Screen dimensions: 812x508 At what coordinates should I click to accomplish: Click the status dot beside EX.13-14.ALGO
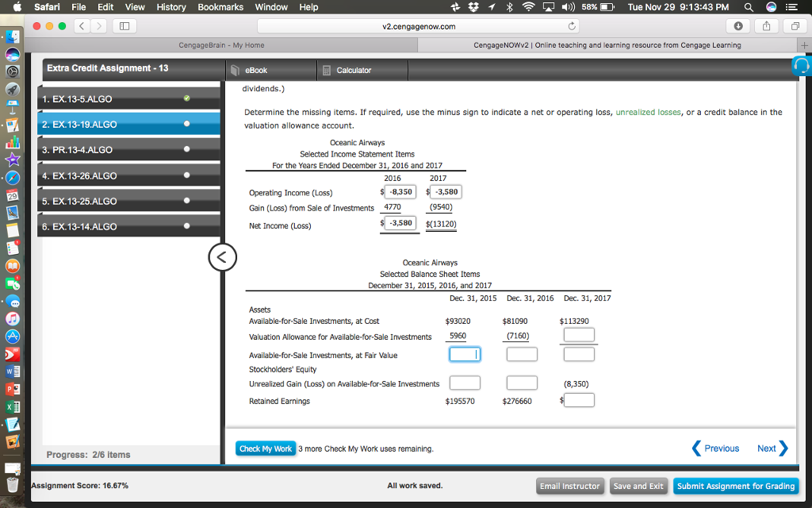click(186, 226)
